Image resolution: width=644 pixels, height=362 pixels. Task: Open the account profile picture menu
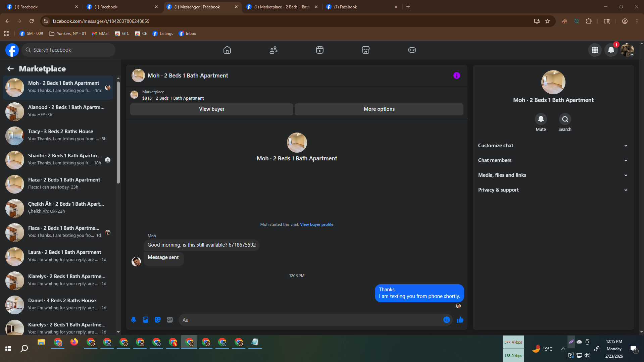(627, 50)
